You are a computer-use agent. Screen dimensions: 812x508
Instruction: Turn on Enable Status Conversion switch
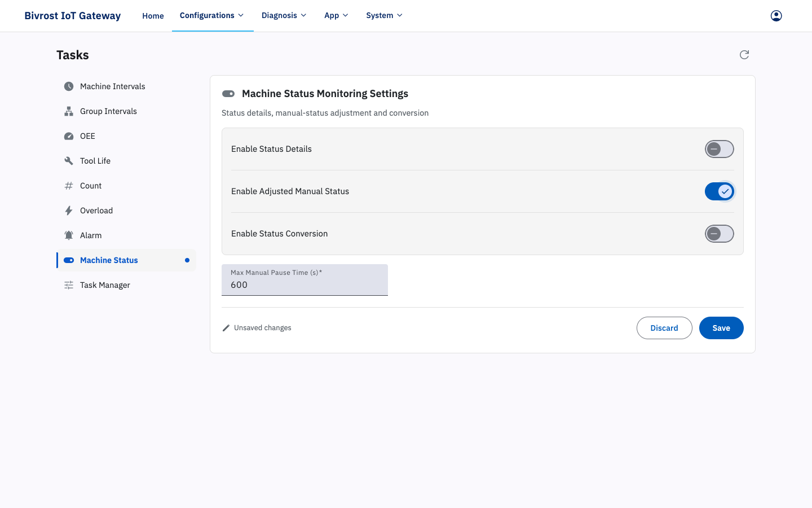720,234
